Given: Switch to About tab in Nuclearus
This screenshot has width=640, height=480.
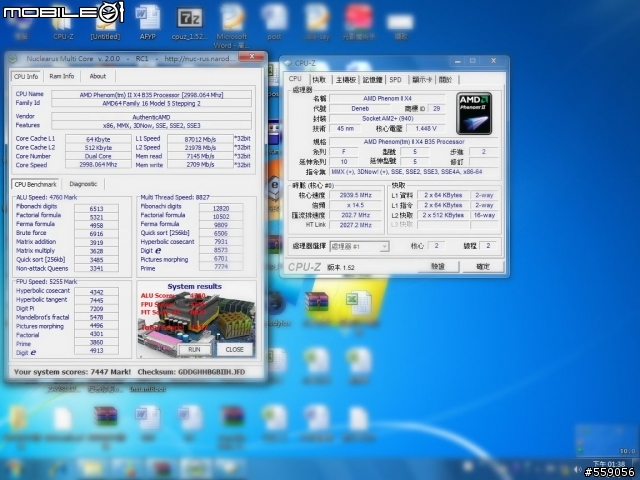Looking at the screenshot, I should 98,76.
